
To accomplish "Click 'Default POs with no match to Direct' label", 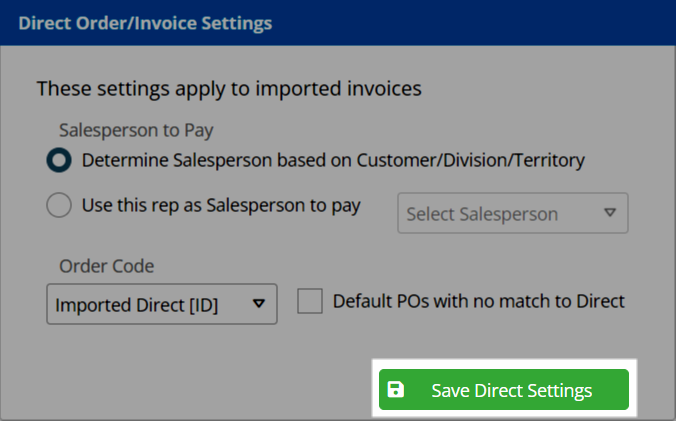I will 479,301.
